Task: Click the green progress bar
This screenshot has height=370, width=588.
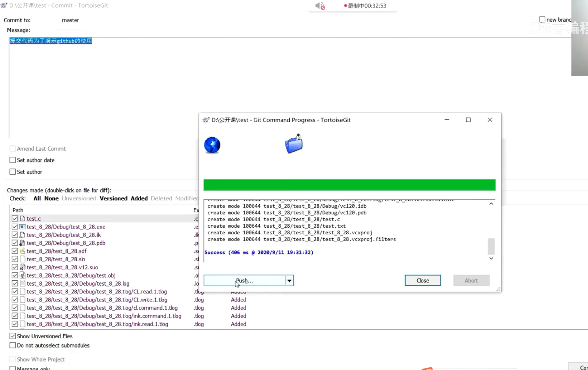Action: pos(349,185)
